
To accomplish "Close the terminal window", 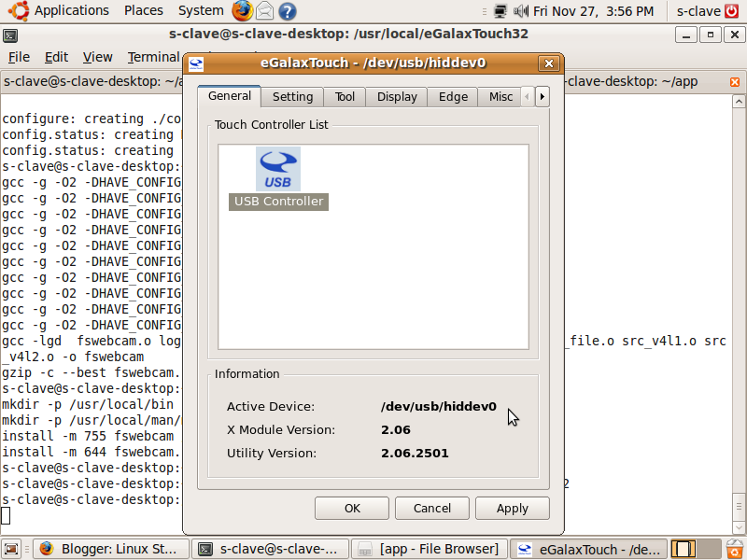I will 735,35.
